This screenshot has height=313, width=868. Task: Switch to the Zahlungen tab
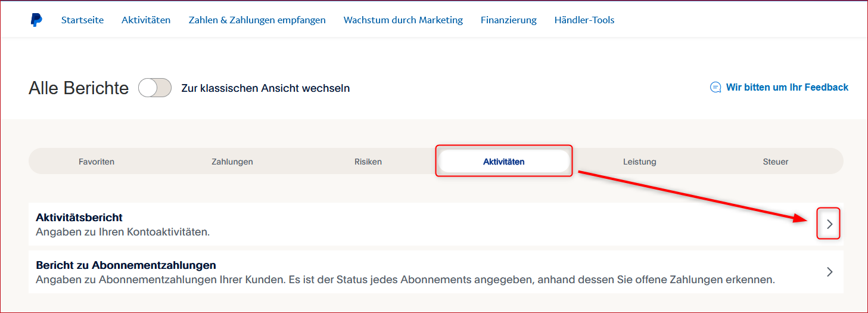(x=232, y=162)
